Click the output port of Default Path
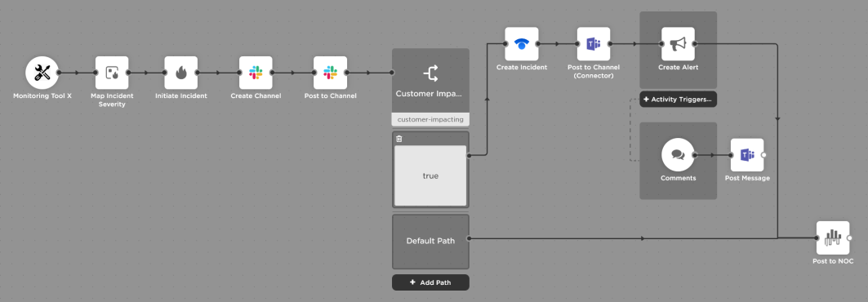This screenshot has width=868, height=302. 469,238
